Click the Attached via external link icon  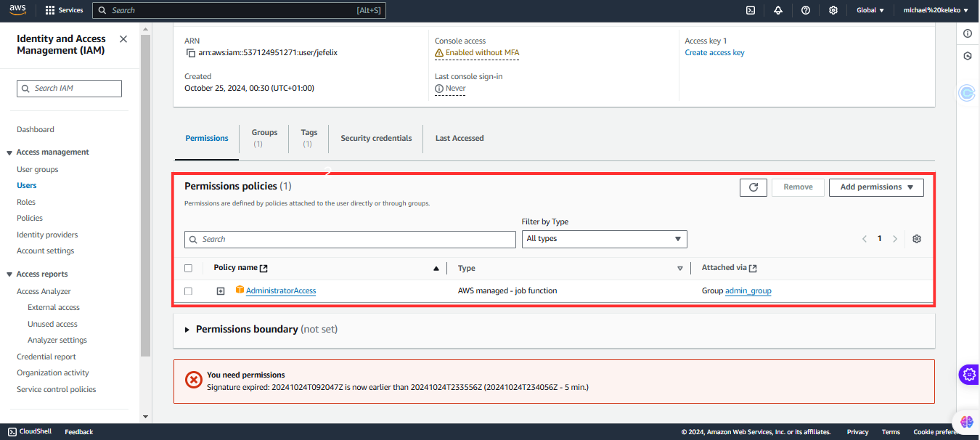pos(753,268)
